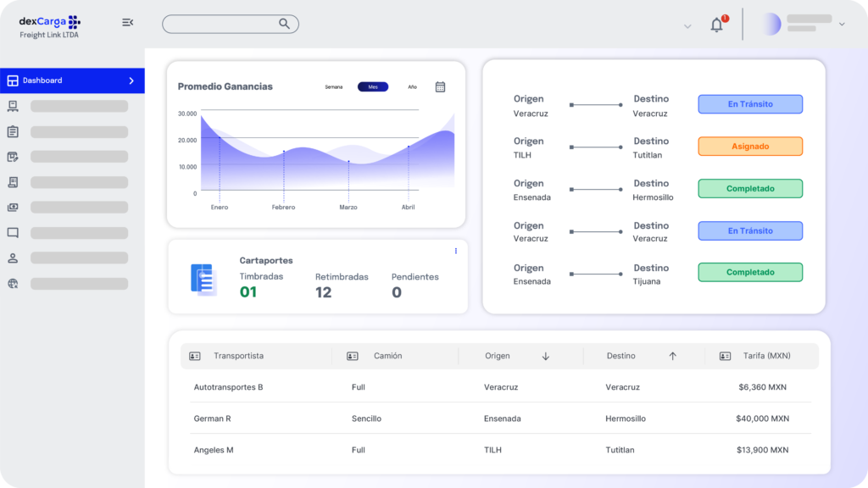The width and height of the screenshot is (868, 488).
Task: Open the dropdown chevron left of bell
Action: pyautogui.click(x=687, y=26)
